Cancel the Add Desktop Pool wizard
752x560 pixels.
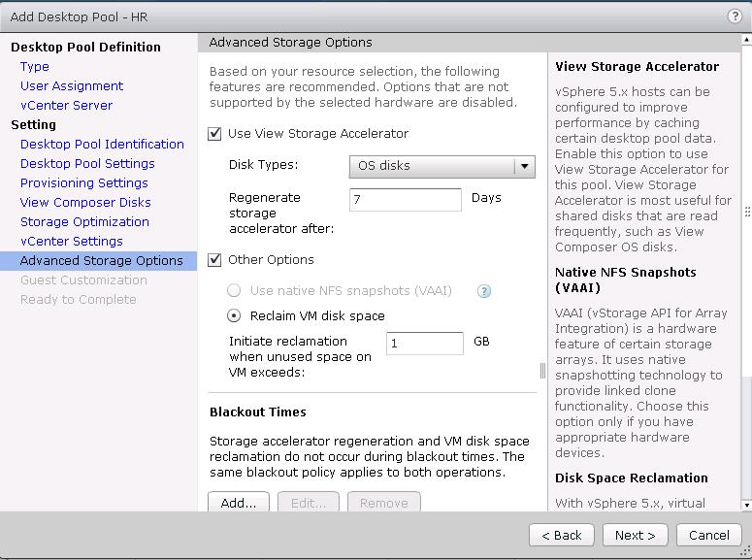pyautogui.click(x=708, y=535)
